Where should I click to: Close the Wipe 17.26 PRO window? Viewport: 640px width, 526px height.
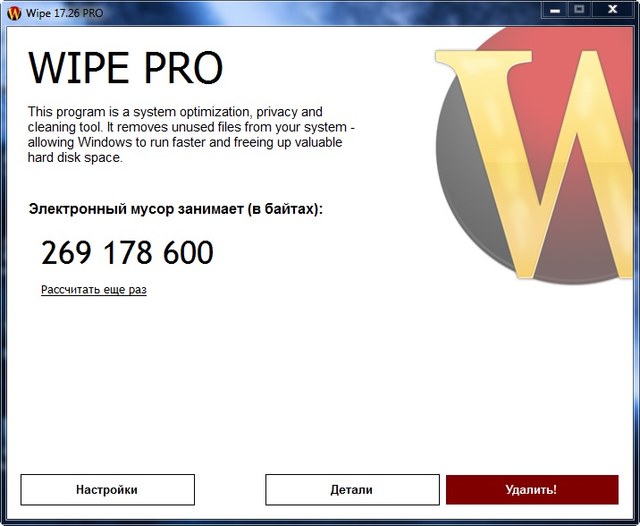[x=612, y=10]
